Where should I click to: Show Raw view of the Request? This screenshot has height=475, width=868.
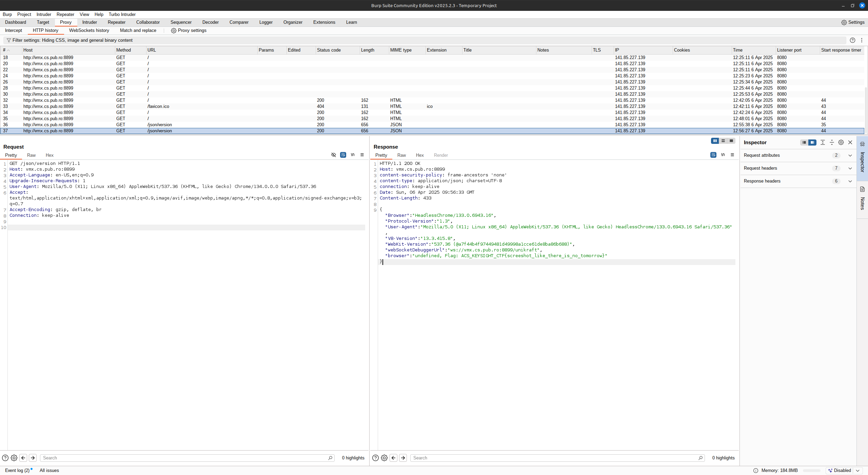click(31, 155)
